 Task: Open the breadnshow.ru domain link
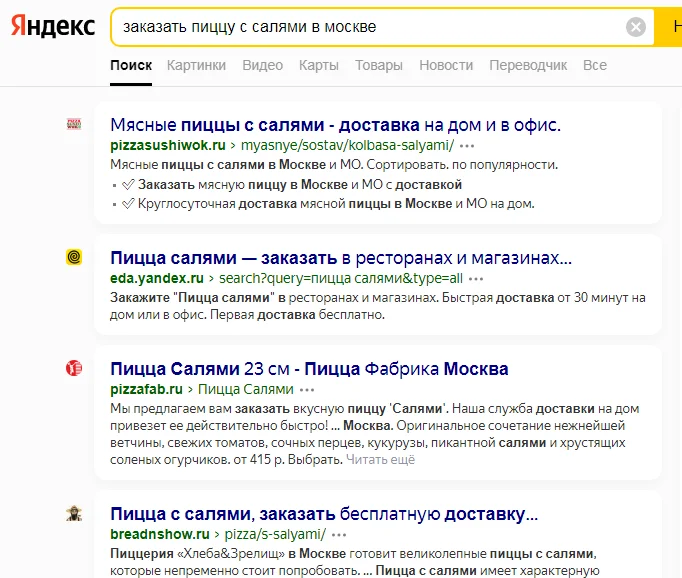point(160,534)
